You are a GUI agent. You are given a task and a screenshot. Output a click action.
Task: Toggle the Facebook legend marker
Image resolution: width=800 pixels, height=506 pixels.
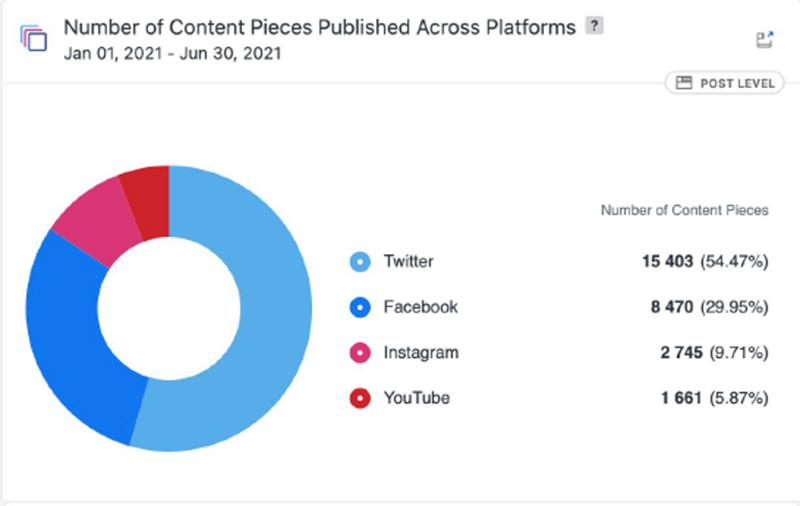click(x=360, y=307)
